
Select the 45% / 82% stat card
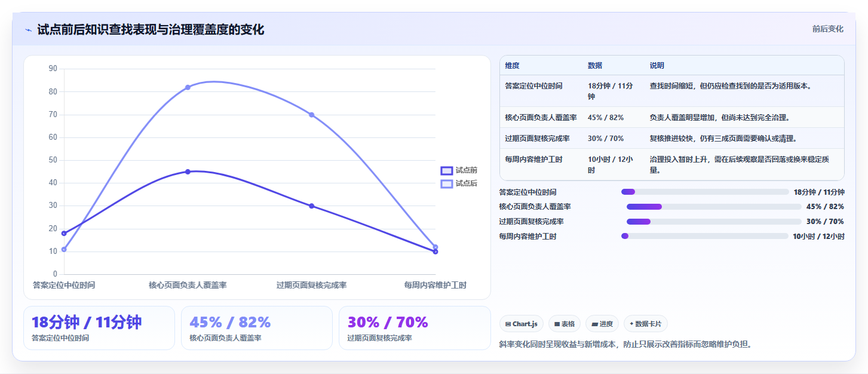point(257,328)
